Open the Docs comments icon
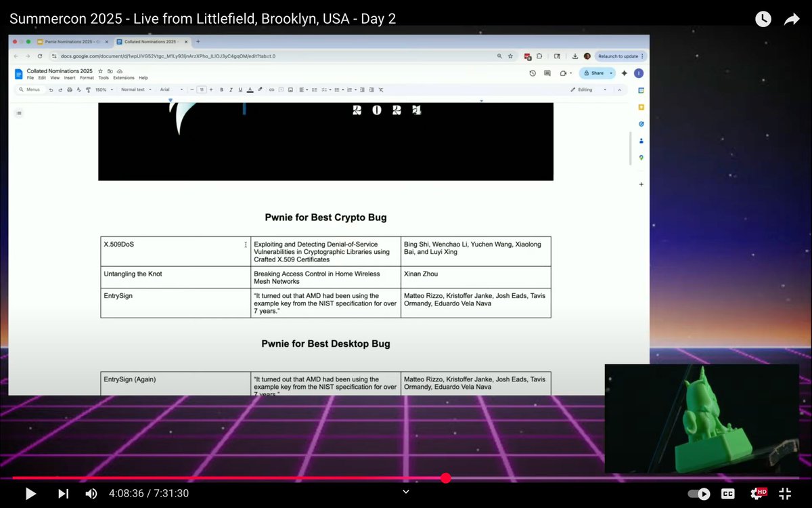This screenshot has height=508, width=812. [x=547, y=73]
